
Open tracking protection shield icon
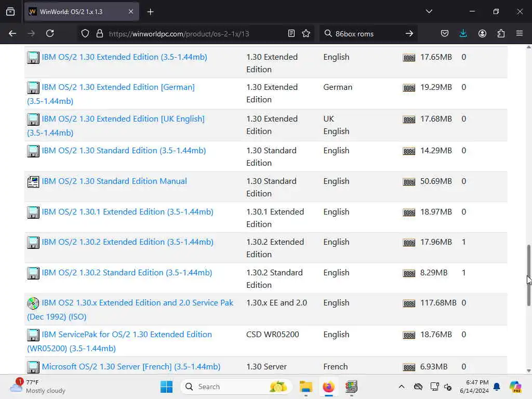85,33
